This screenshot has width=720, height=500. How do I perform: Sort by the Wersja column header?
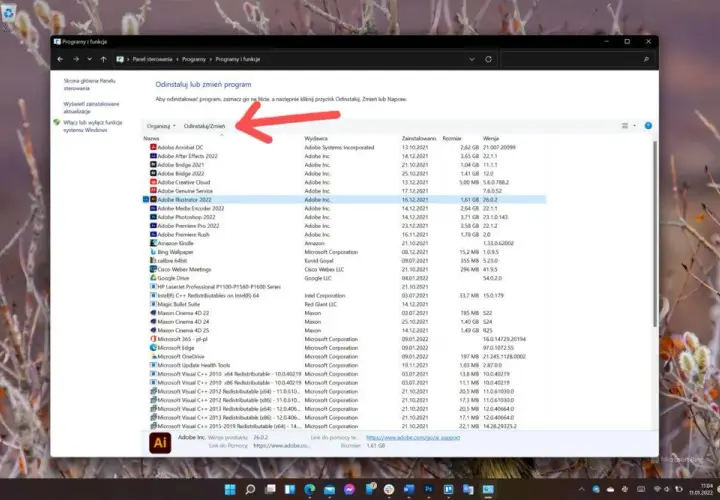point(490,138)
